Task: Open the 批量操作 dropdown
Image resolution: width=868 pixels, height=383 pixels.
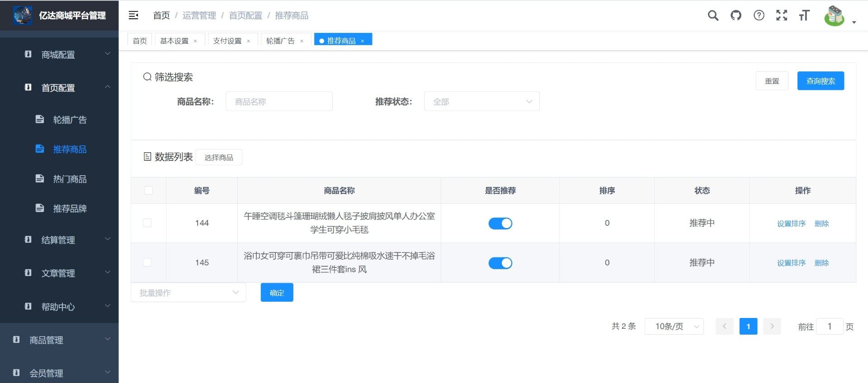Action: coord(188,293)
